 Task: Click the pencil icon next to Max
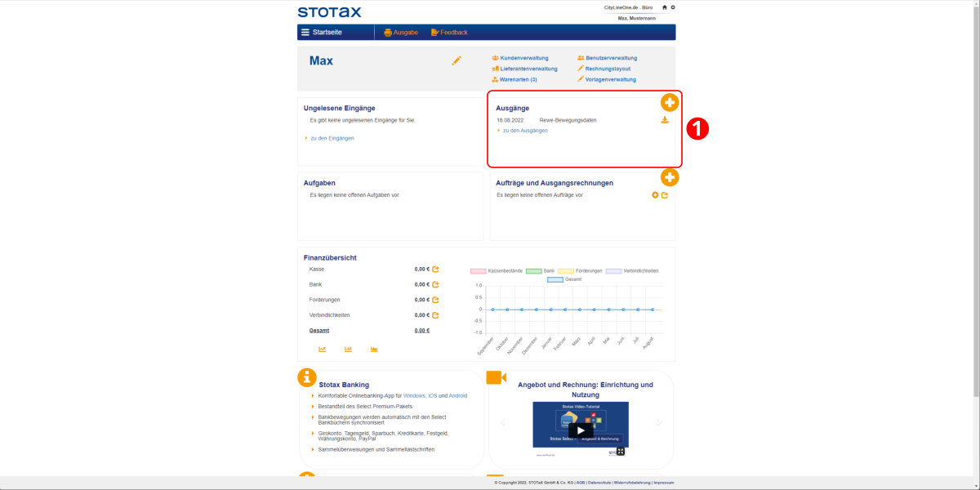click(457, 60)
